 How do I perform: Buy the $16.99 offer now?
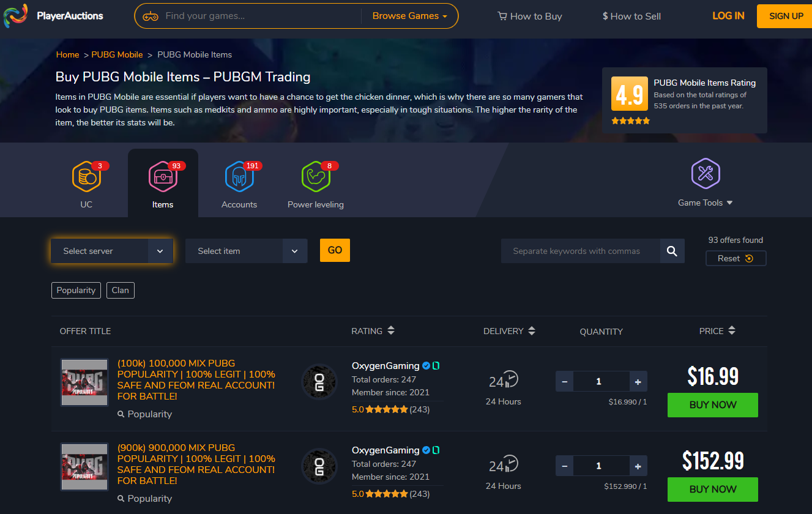coord(713,405)
